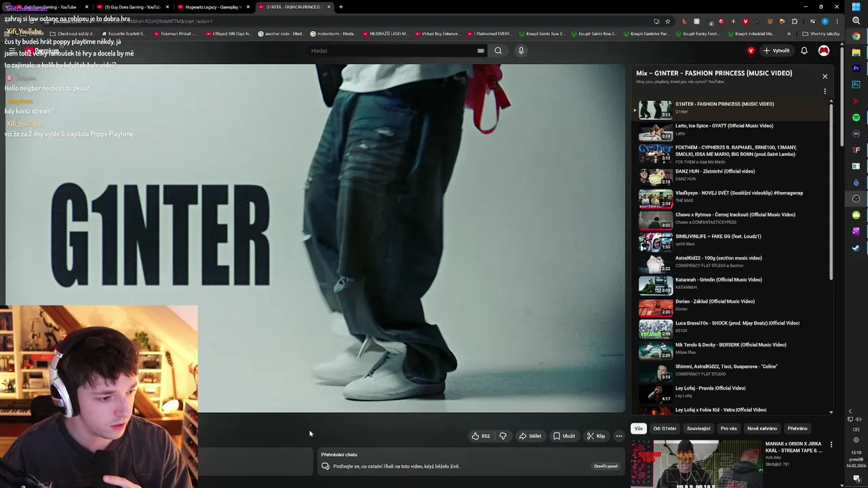Open YouTube notifications bell
The height and width of the screenshot is (488, 868).
point(804,51)
